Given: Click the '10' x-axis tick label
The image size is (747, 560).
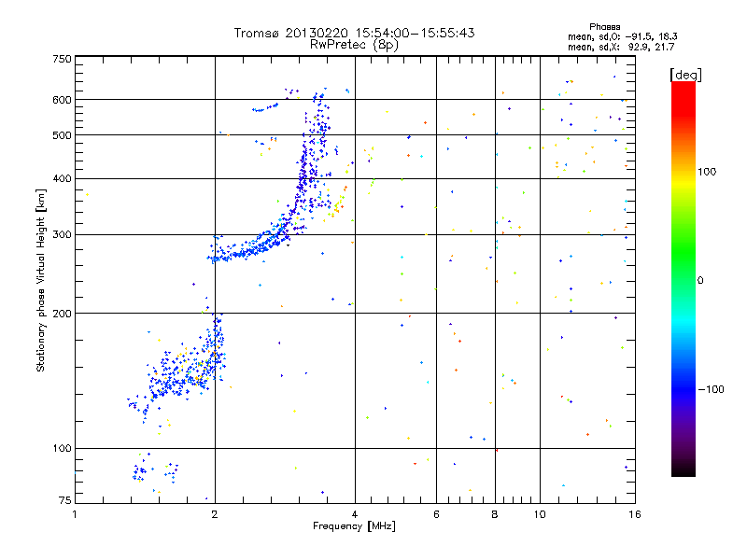Looking at the screenshot, I should pos(540,514).
